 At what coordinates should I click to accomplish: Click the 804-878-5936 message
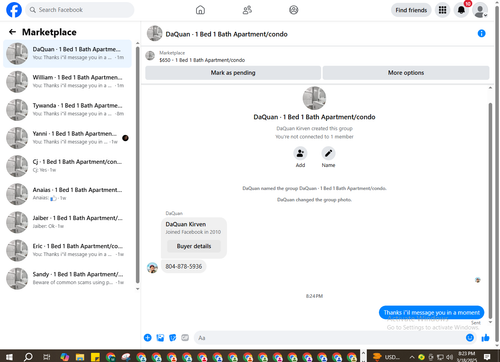pyautogui.click(x=184, y=266)
